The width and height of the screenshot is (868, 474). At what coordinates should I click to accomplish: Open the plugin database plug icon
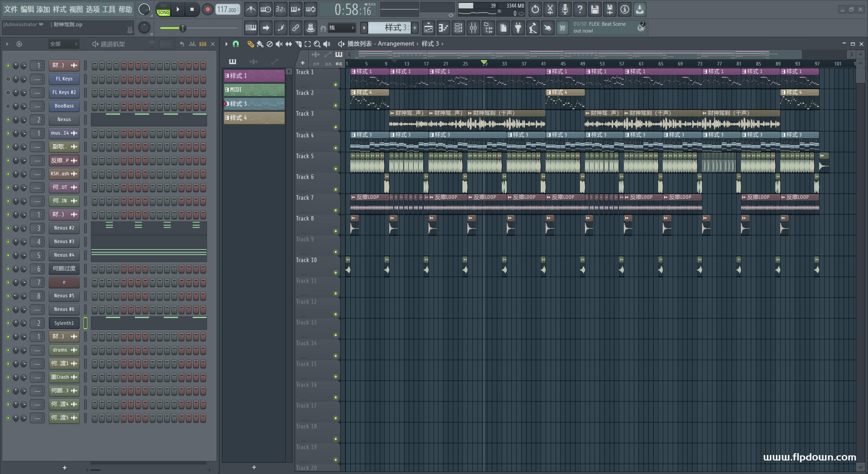(x=518, y=28)
